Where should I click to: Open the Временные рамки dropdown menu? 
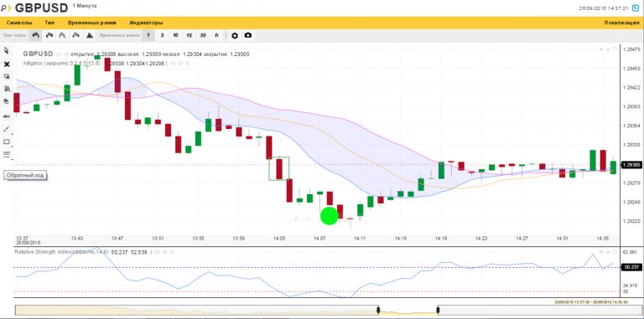(91, 23)
